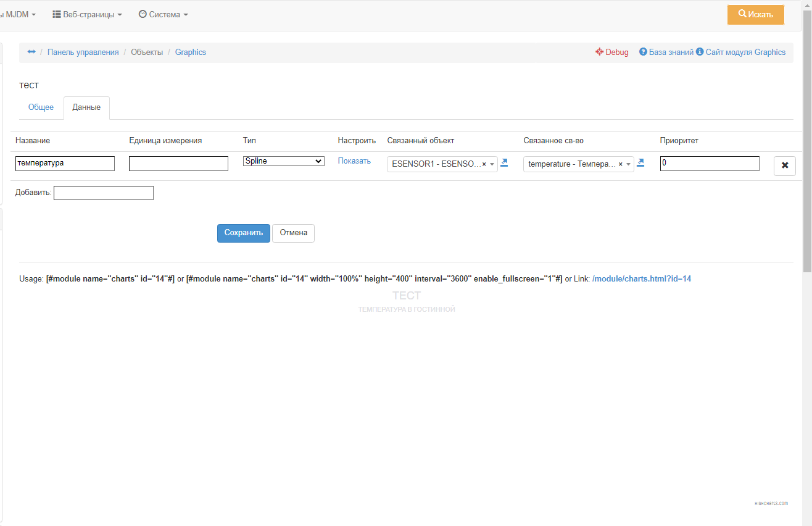The width and height of the screenshot is (812, 526).
Task: Switch to the Общее tab
Action: pyautogui.click(x=41, y=107)
